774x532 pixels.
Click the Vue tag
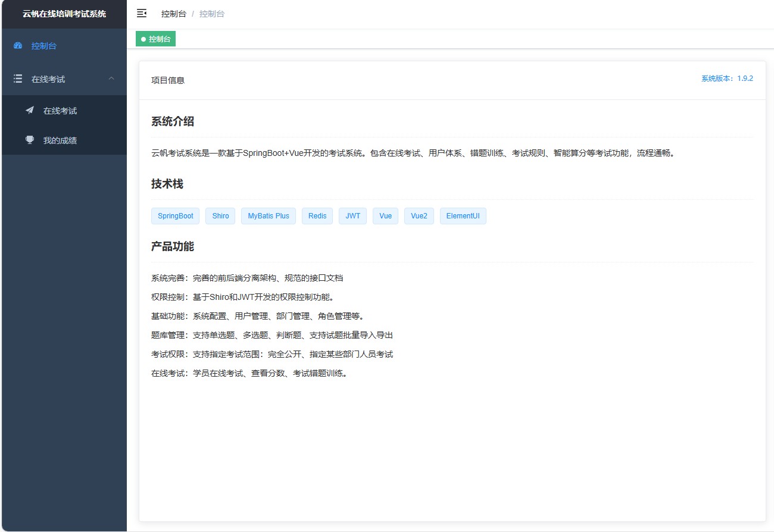[x=386, y=216]
